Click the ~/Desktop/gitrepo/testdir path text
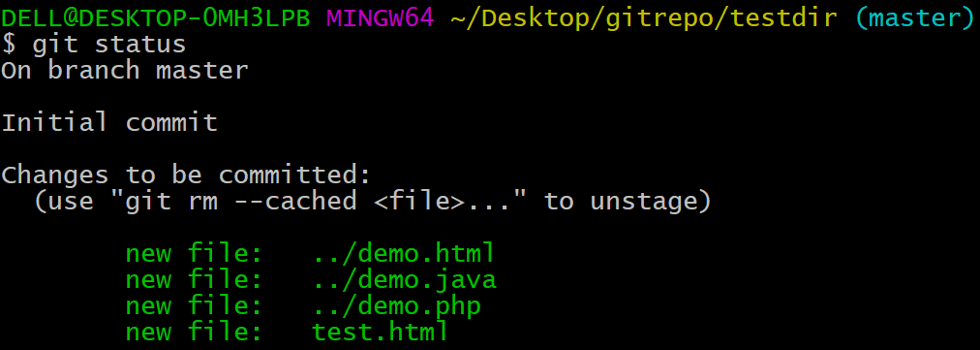 click(x=644, y=18)
